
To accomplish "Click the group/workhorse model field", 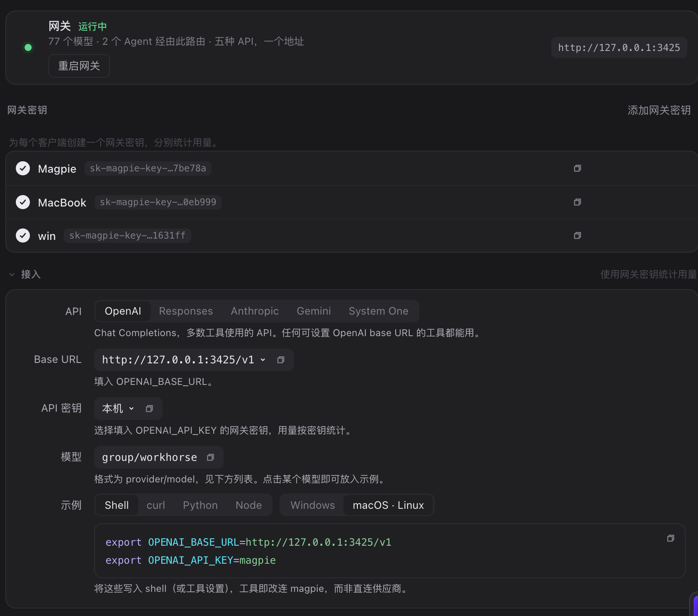I will point(159,457).
